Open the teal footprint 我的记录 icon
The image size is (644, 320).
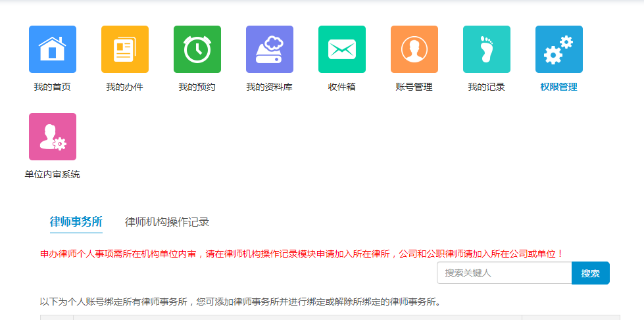pyautogui.click(x=487, y=49)
